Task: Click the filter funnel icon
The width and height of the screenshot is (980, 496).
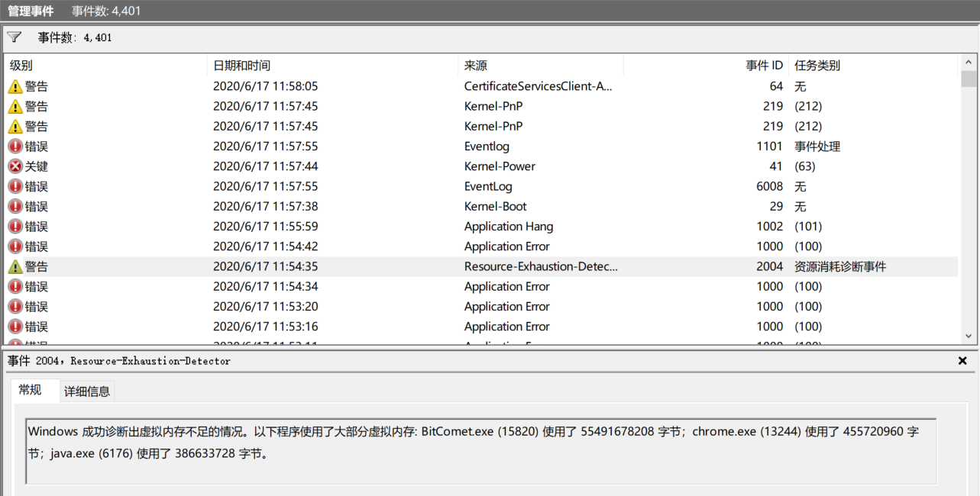Action: [x=15, y=37]
